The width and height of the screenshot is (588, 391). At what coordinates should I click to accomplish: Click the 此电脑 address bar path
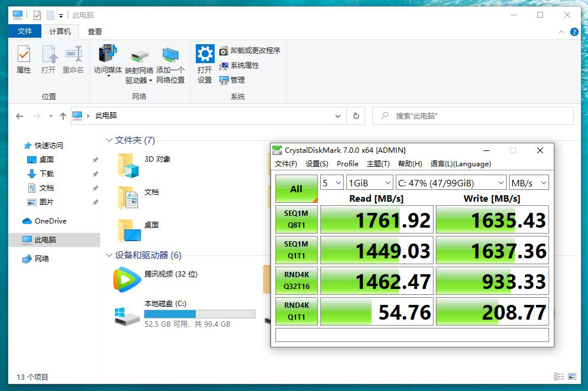pos(106,116)
